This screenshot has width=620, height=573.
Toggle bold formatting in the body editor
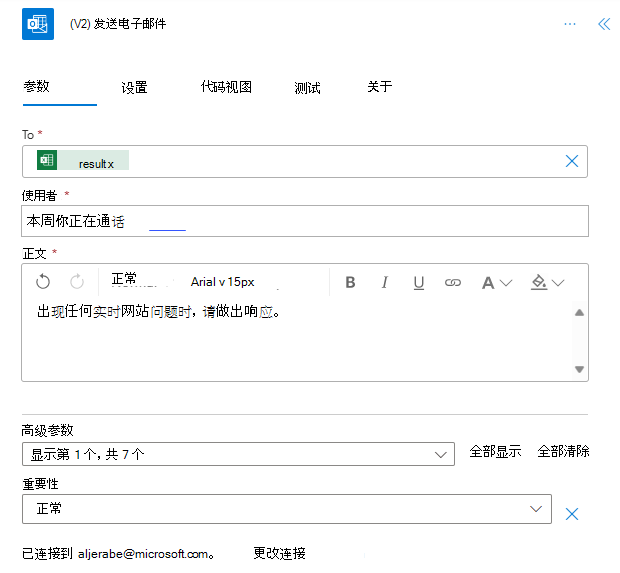[x=350, y=283]
